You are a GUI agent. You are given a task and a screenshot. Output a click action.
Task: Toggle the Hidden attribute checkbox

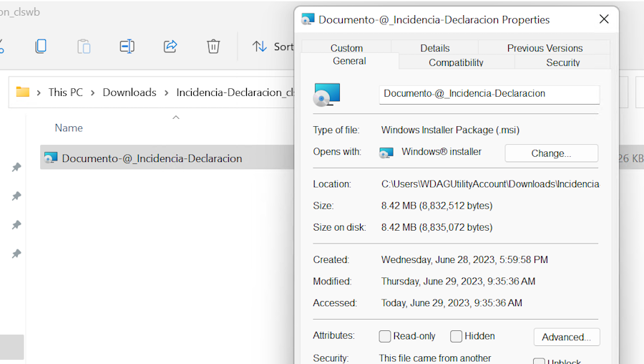point(456,337)
